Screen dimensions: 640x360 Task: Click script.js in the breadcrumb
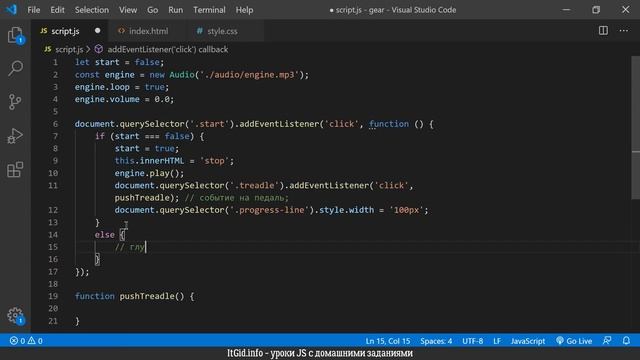tap(69, 49)
